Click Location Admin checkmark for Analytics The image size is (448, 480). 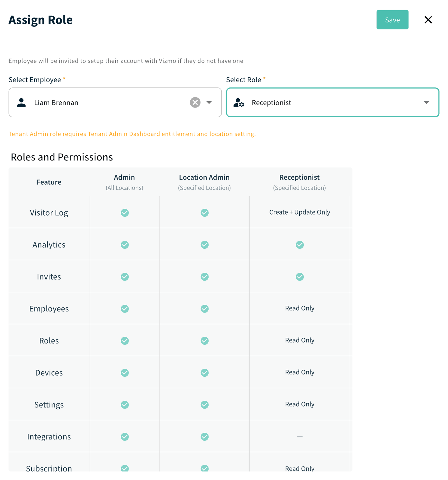tap(204, 245)
